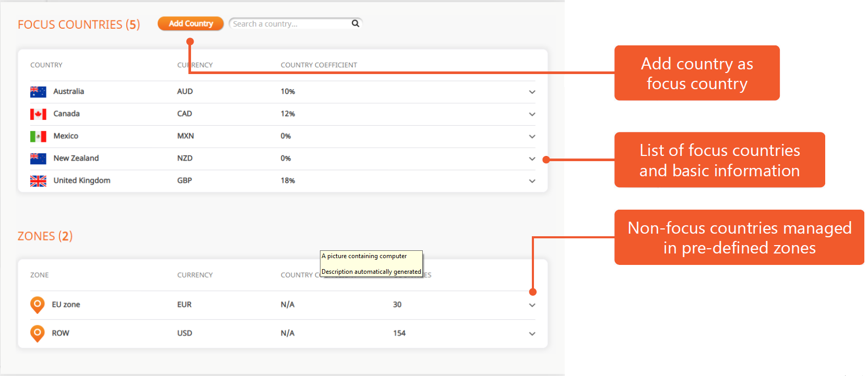Click the FOCUS COUNTRIES (5) heading

[79, 25]
